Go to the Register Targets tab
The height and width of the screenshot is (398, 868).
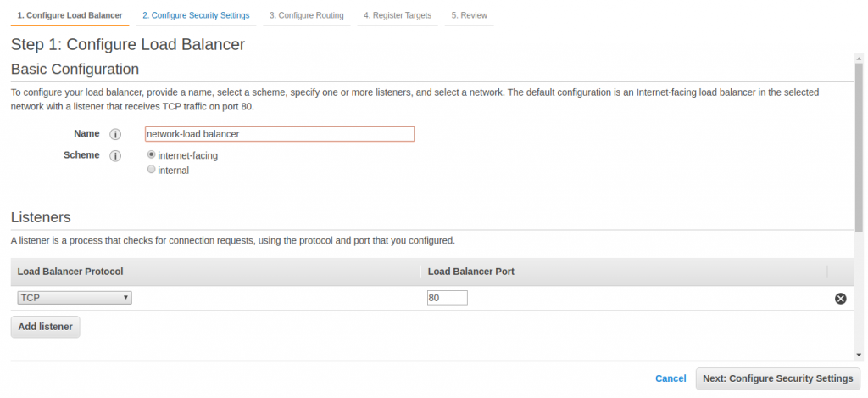[398, 15]
